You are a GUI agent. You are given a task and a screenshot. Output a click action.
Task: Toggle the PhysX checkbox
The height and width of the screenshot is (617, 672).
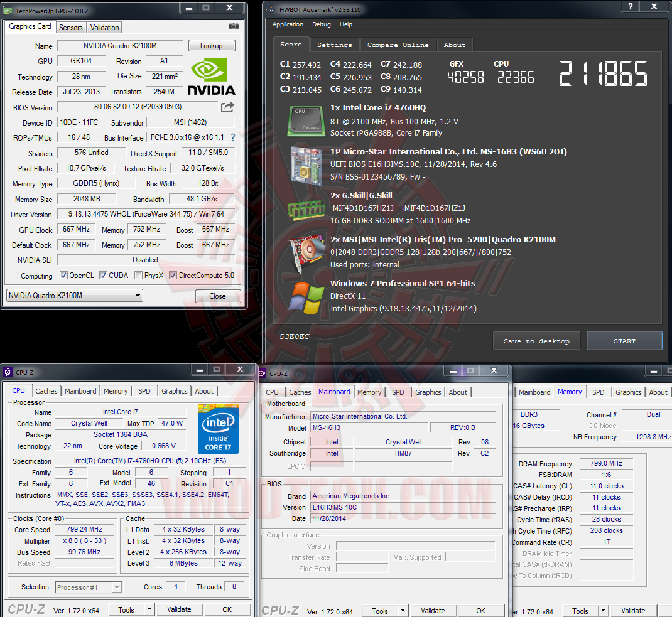138,276
